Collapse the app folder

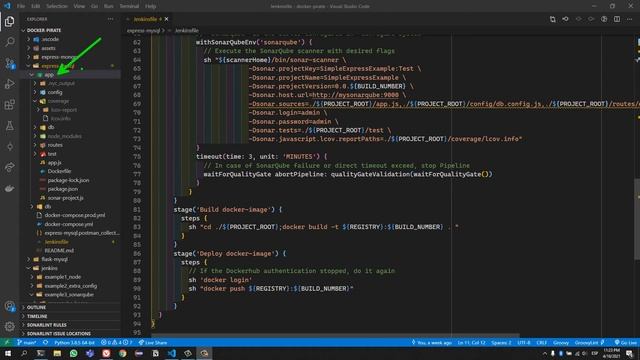(x=49, y=75)
